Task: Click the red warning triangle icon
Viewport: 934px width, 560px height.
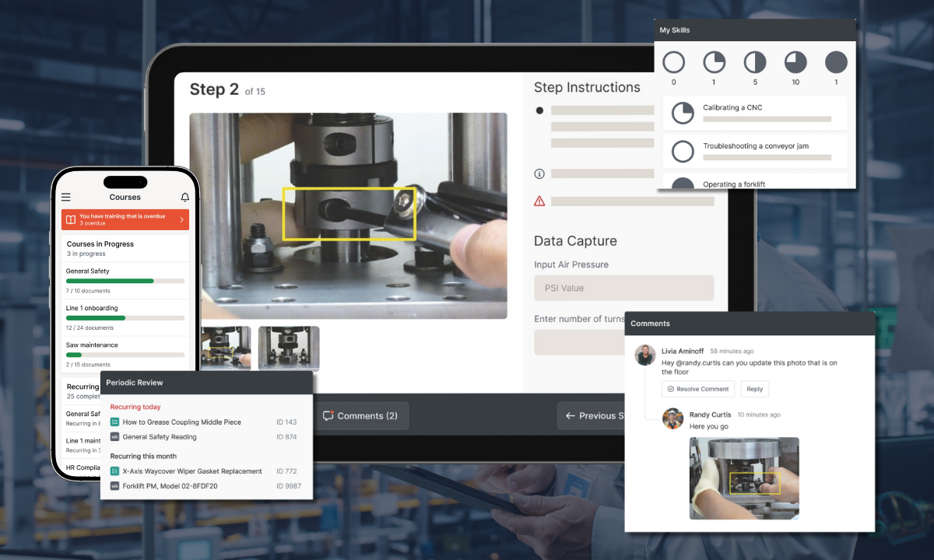Action: pos(539,201)
